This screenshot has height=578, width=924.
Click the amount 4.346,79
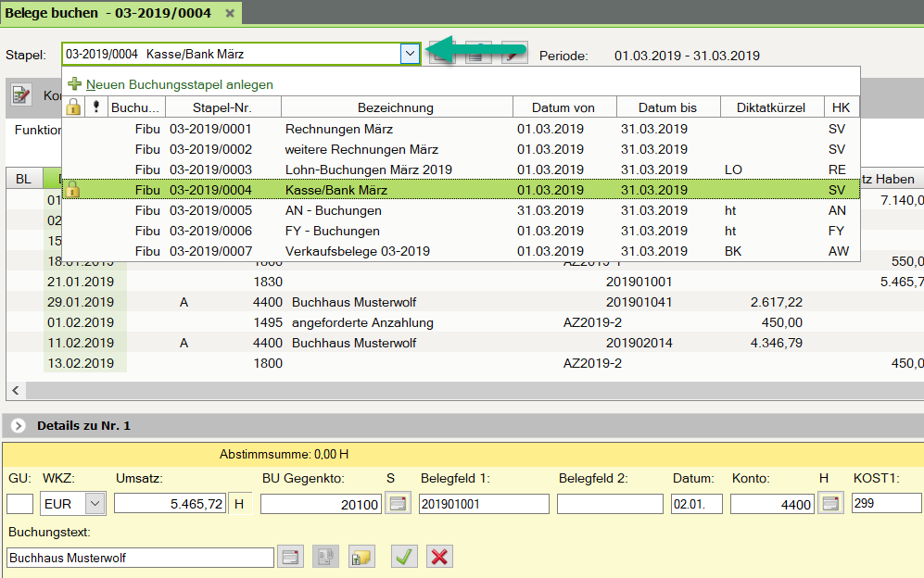(x=776, y=343)
